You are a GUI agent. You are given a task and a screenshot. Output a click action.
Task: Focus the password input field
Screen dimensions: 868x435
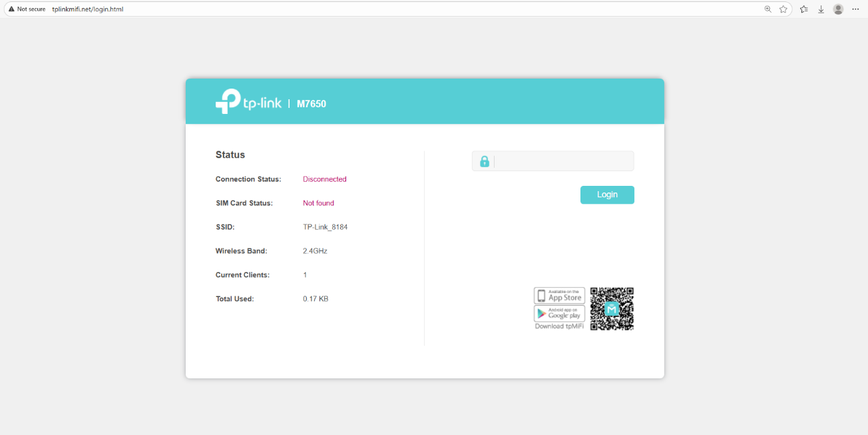(x=562, y=161)
